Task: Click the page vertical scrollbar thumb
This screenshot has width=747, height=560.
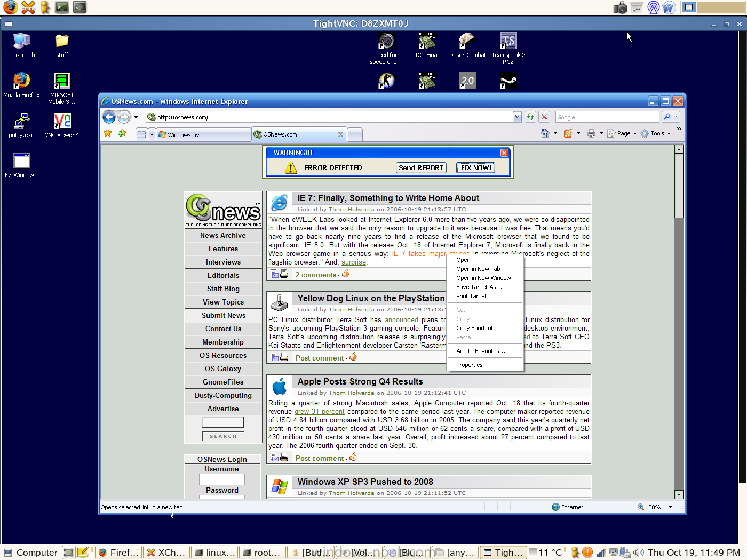Action: [x=679, y=186]
